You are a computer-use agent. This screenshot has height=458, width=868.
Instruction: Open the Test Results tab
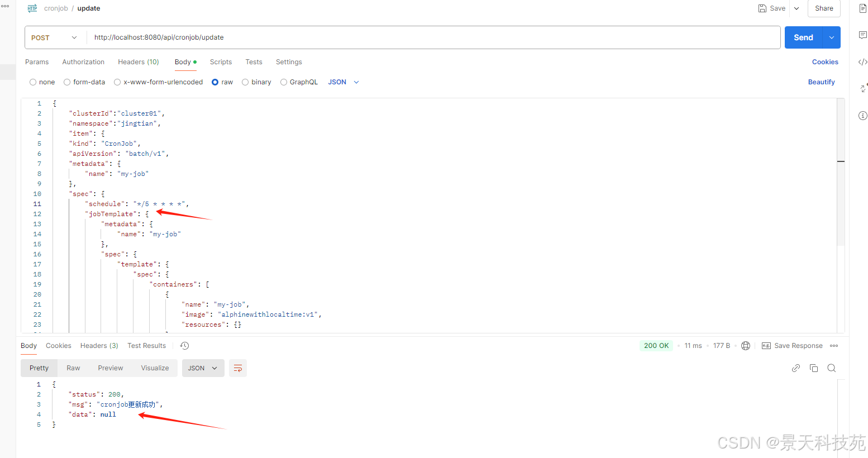pyautogui.click(x=146, y=346)
